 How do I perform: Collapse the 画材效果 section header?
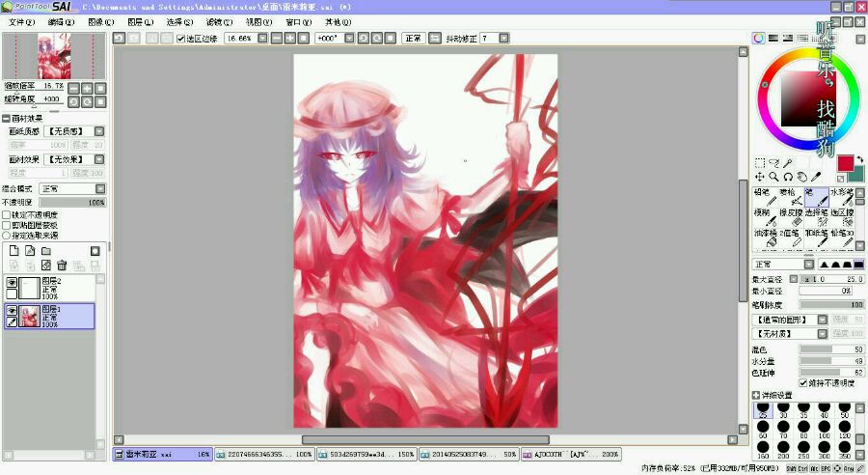tap(6, 119)
